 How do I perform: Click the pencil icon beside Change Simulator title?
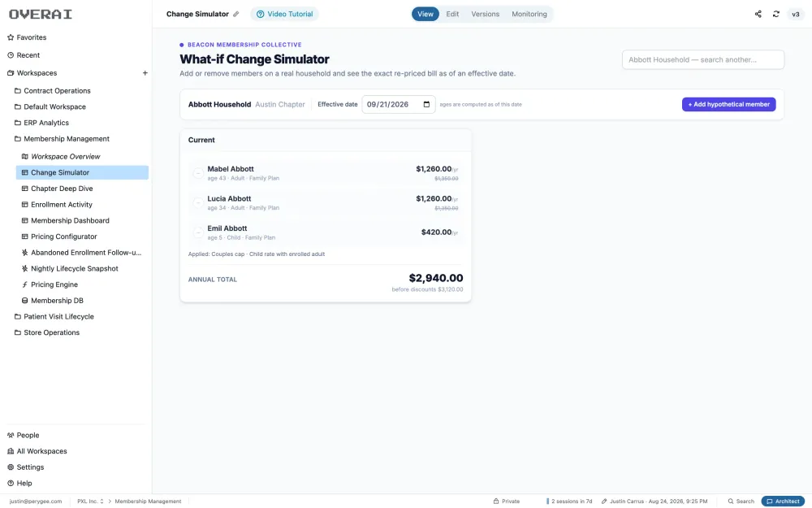tap(236, 14)
